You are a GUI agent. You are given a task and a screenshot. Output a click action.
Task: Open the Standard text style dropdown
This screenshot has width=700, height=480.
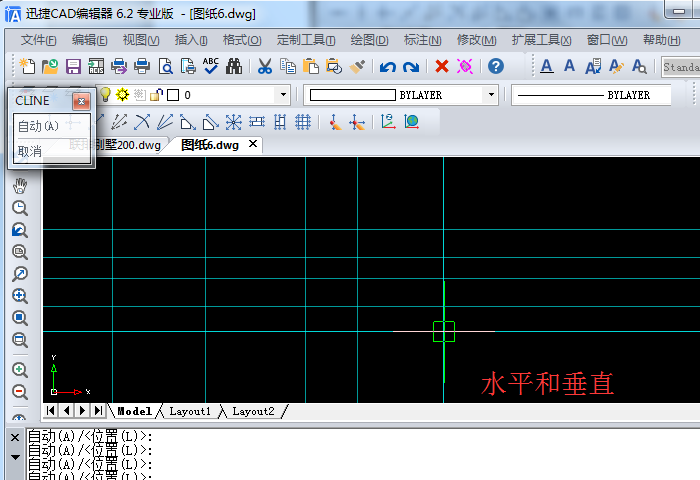point(680,67)
